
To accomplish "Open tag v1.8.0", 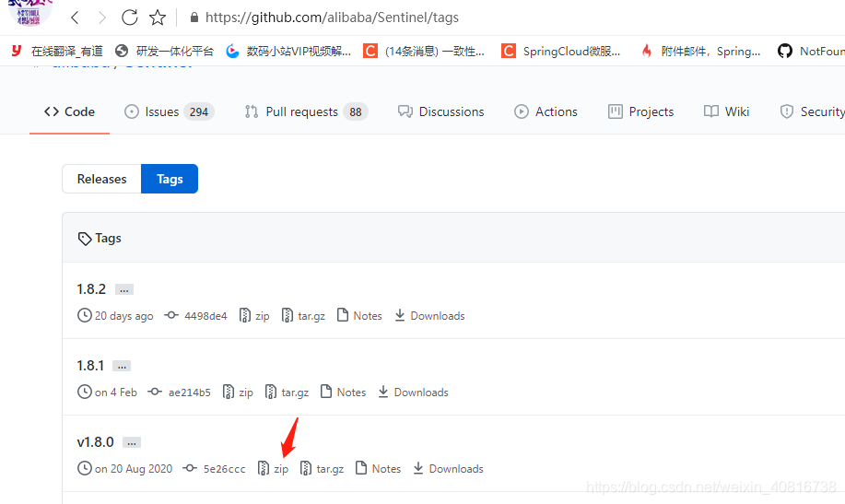I will pyautogui.click(x=96, y=442).
